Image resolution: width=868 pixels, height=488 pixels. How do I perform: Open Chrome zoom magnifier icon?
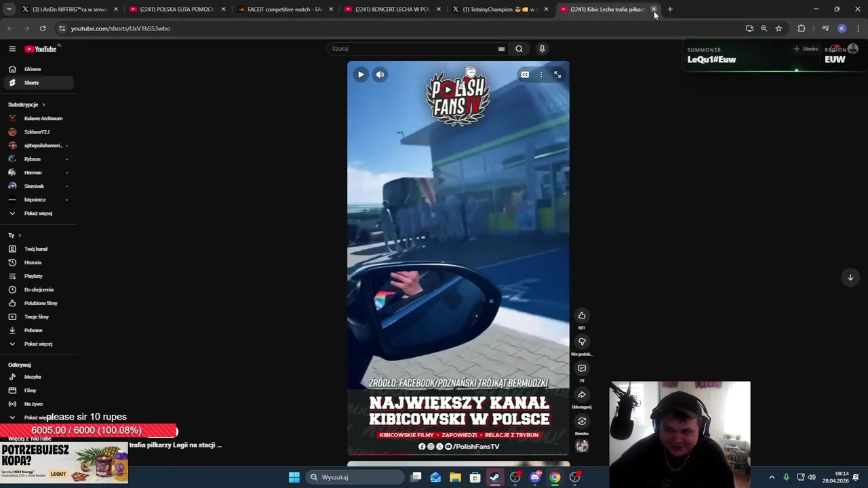point(764,28)
